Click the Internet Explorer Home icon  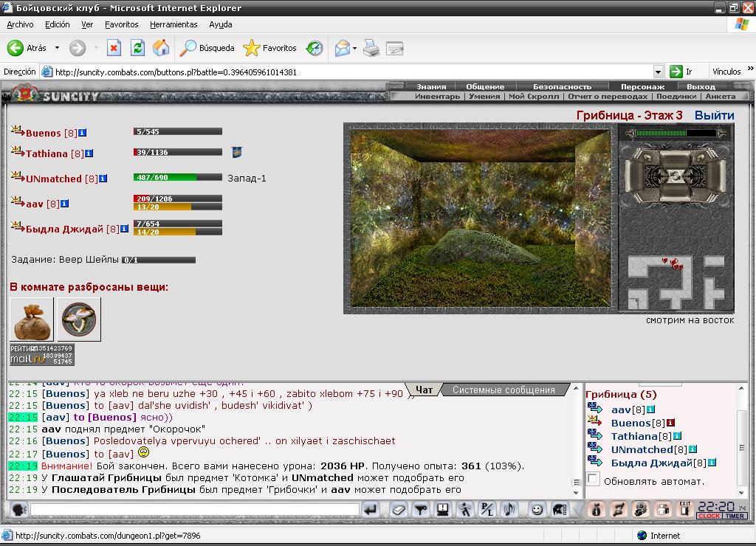tap(161, 48)
